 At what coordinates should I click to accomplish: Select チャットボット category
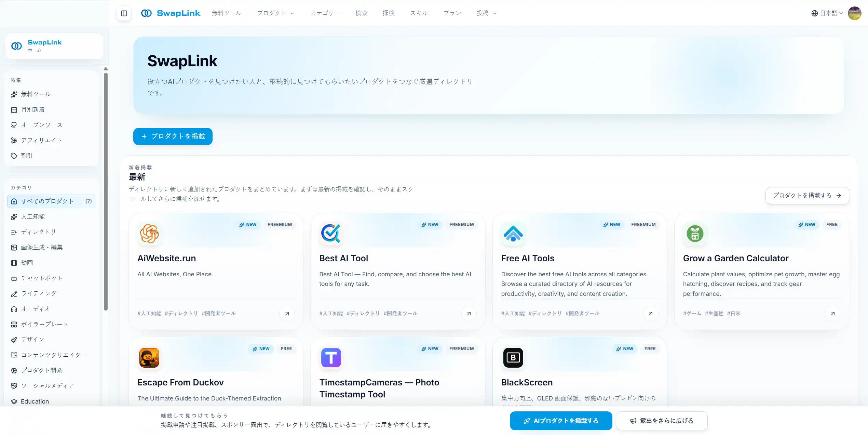tap(51, 278)
